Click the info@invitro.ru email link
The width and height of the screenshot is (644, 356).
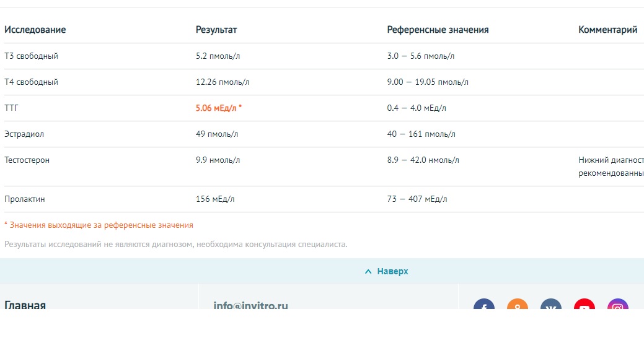[x=250, y=305]
